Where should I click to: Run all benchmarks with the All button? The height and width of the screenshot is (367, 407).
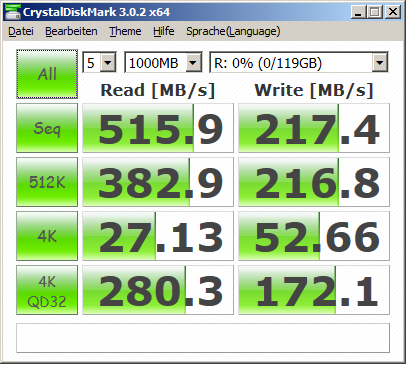pyautogui.click(x=47, y=74)
